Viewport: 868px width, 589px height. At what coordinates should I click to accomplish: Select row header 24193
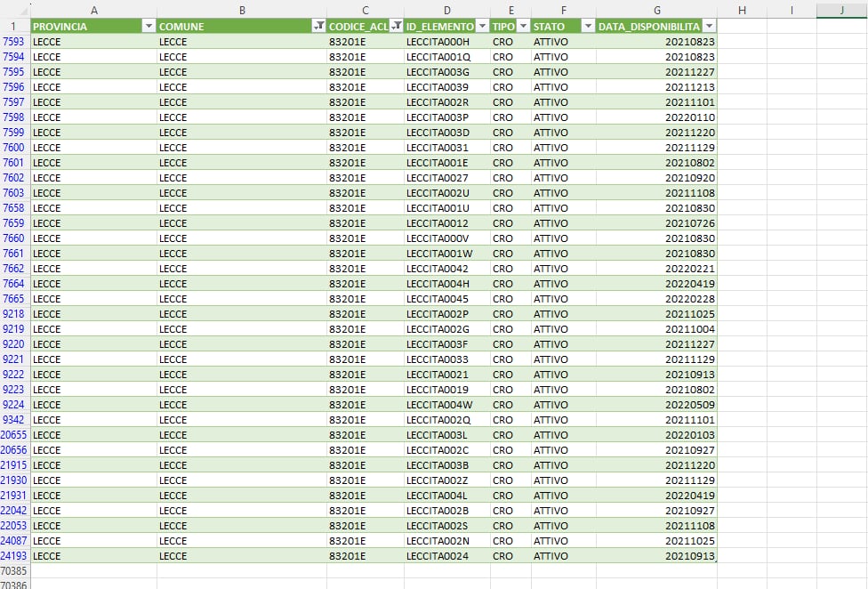tap(15, 556)
